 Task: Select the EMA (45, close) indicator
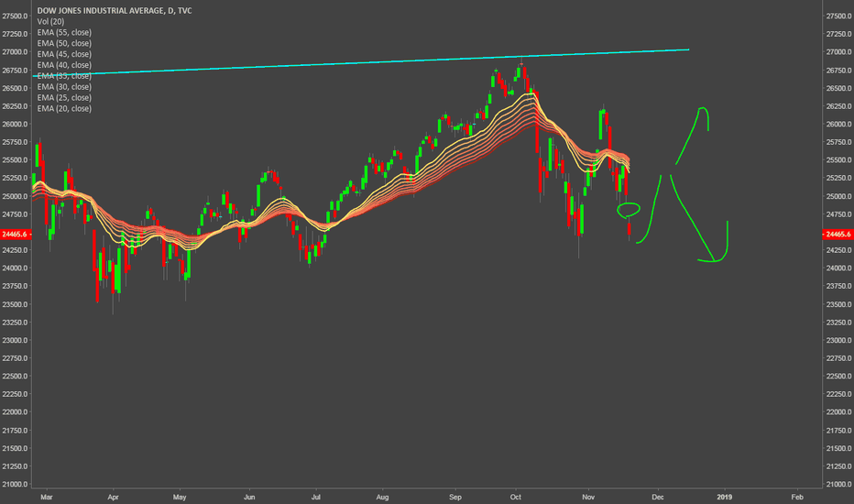[x=64, y=54]
